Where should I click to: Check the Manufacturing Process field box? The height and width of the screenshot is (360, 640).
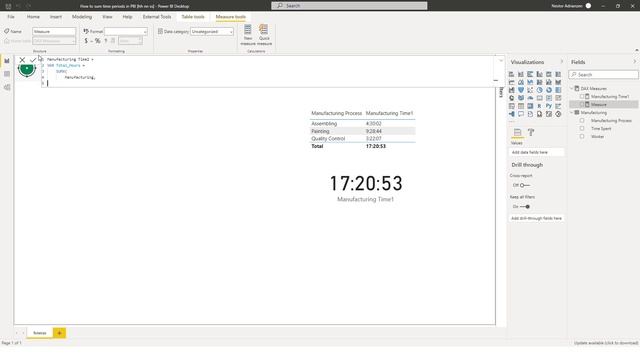coord(582,121)
